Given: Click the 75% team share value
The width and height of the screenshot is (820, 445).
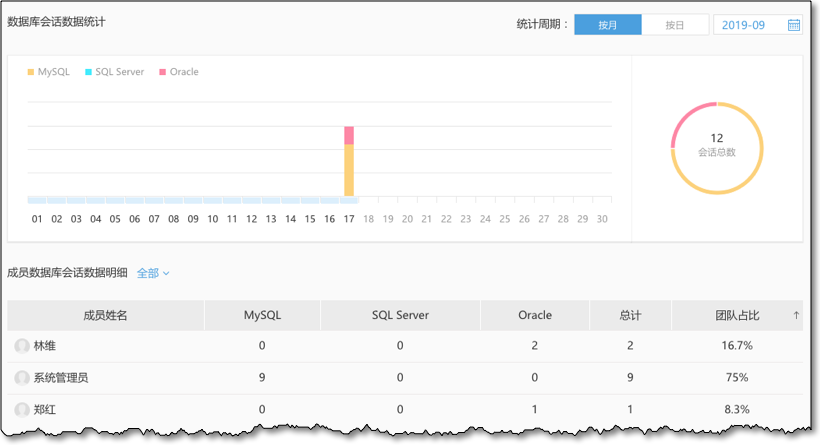Looking at the screenshot, I should (x=737, y=378).
